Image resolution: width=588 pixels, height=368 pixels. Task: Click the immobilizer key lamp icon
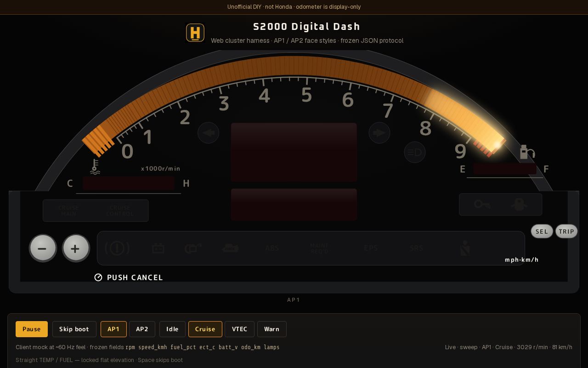pyautogui.click(x=482, y=204)
